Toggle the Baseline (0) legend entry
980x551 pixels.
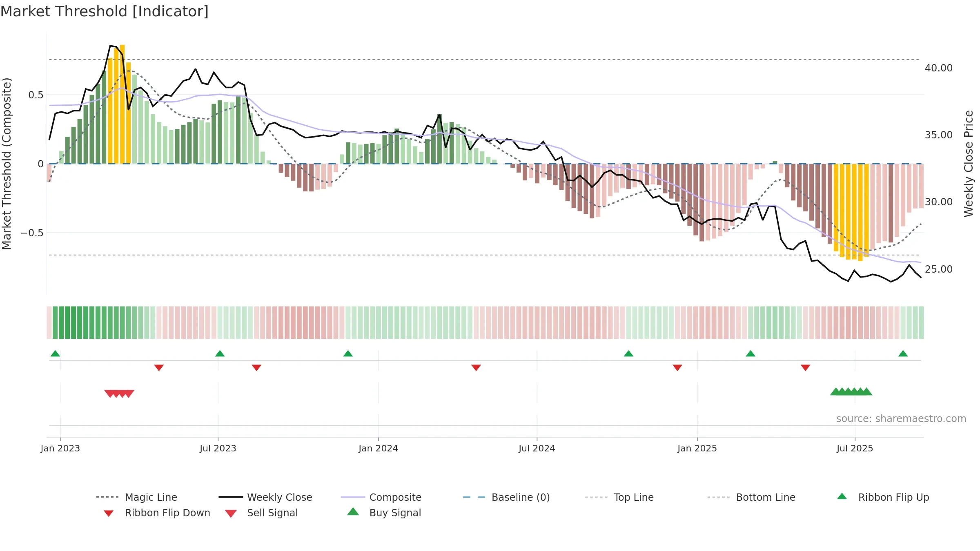506,497
